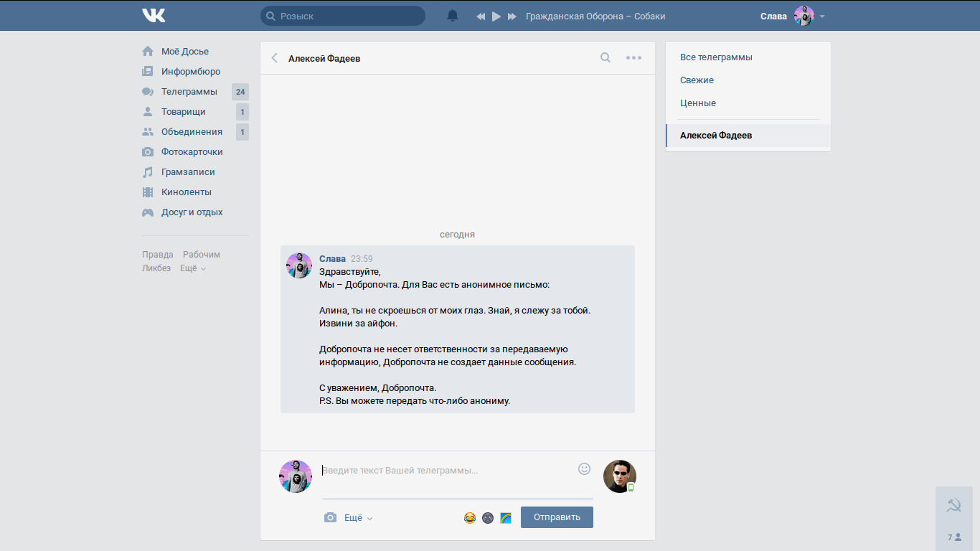Skip to the previous track
The width and height of the screenshot is (980, 551).
[x=481, y=17]
